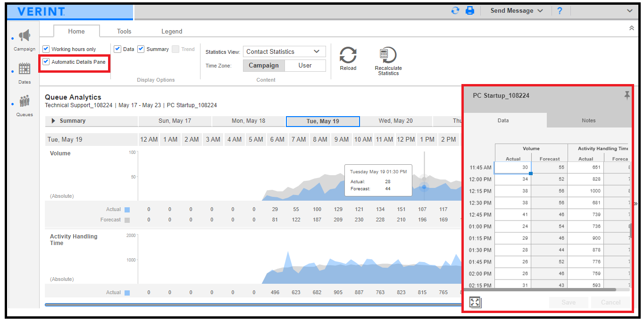
Task: Set Time Zone to Campaign
Action: 264,66
